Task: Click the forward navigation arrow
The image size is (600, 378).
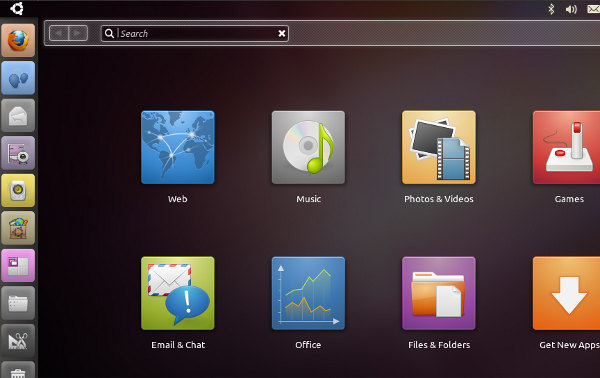Action: point(78,33)
